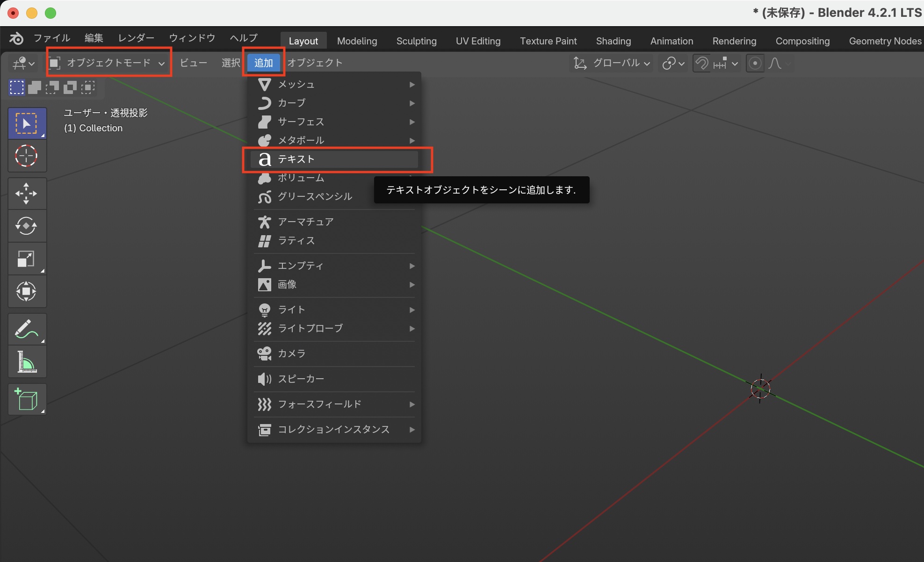Click the 3D cursor in the viewport
The height and width of the screenshot is (562, 924).
tap(761, 389)
